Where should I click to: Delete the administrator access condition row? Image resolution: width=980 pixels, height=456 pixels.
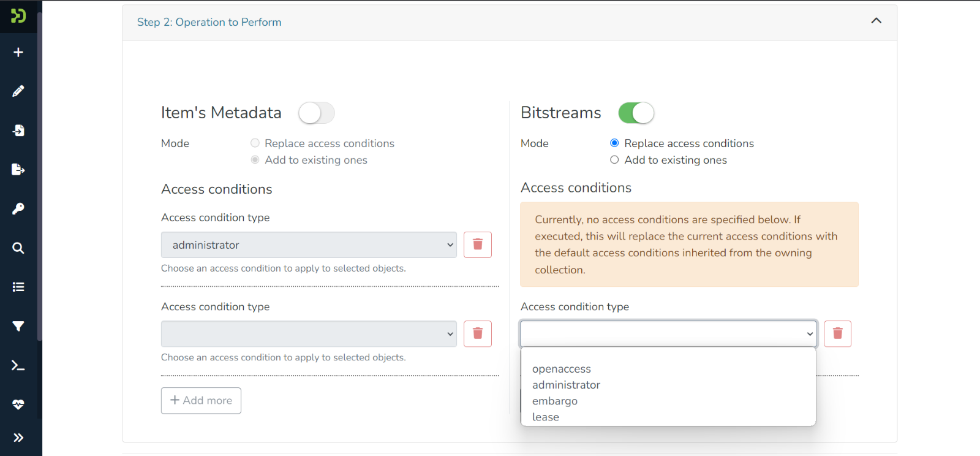tap(478, 245)
